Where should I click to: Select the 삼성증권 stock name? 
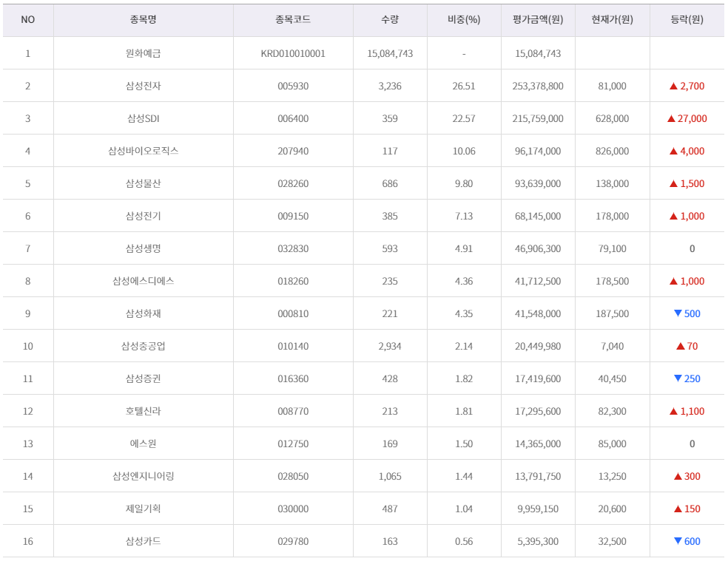143,378
